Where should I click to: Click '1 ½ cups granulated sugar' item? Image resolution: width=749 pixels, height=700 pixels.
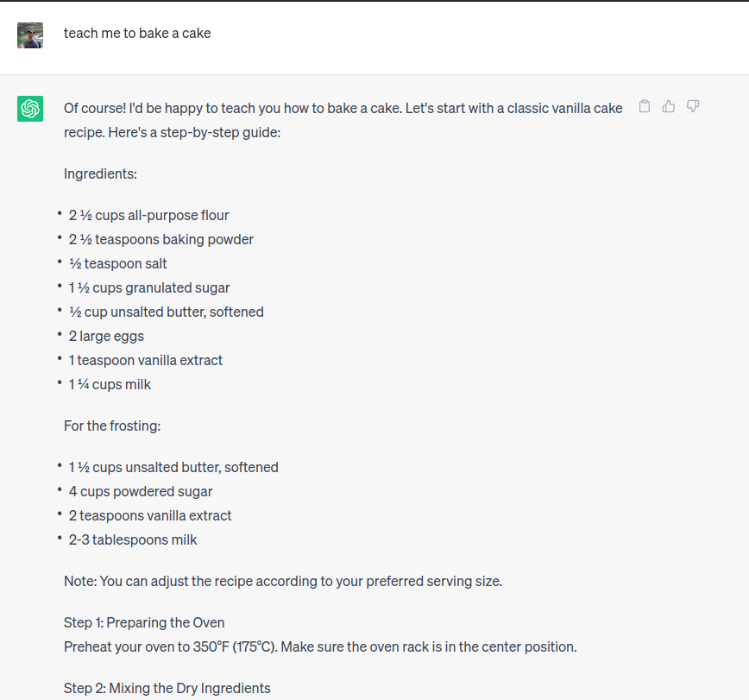(x=149, y=288)
